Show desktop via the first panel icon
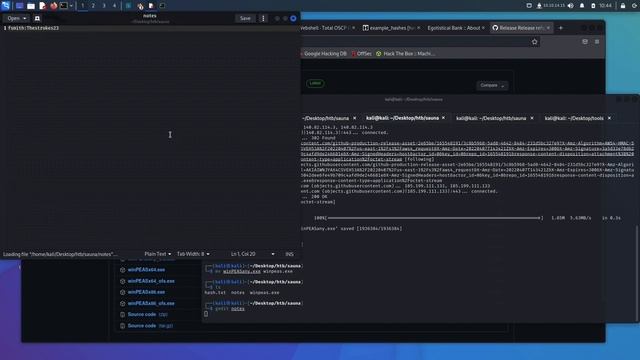This screenshot has width=640, height=360. tap(19, 6)
